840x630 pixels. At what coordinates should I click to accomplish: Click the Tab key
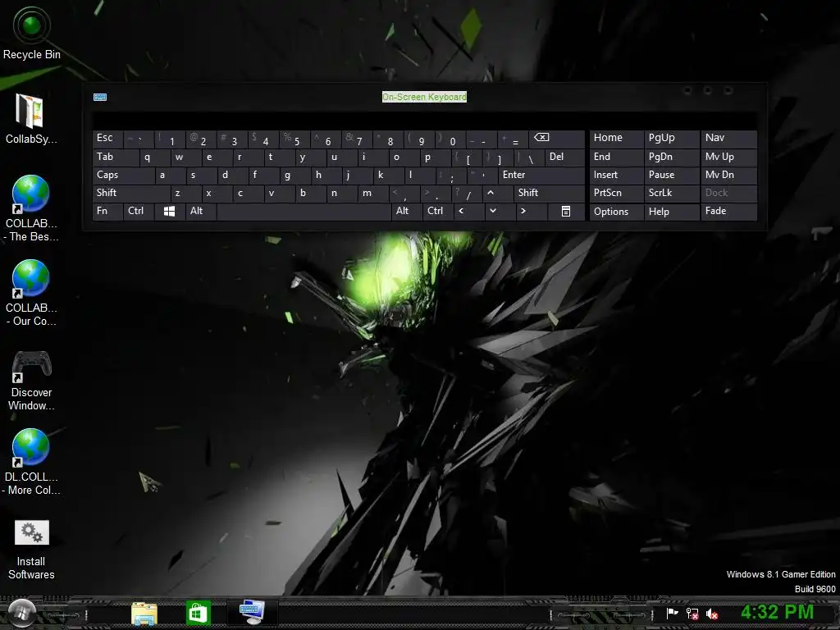(116, 157)
